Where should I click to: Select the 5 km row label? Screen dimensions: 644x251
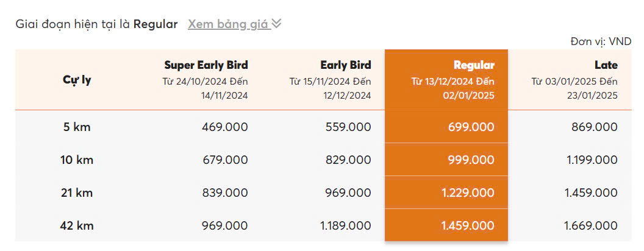[x=77, y=127]
